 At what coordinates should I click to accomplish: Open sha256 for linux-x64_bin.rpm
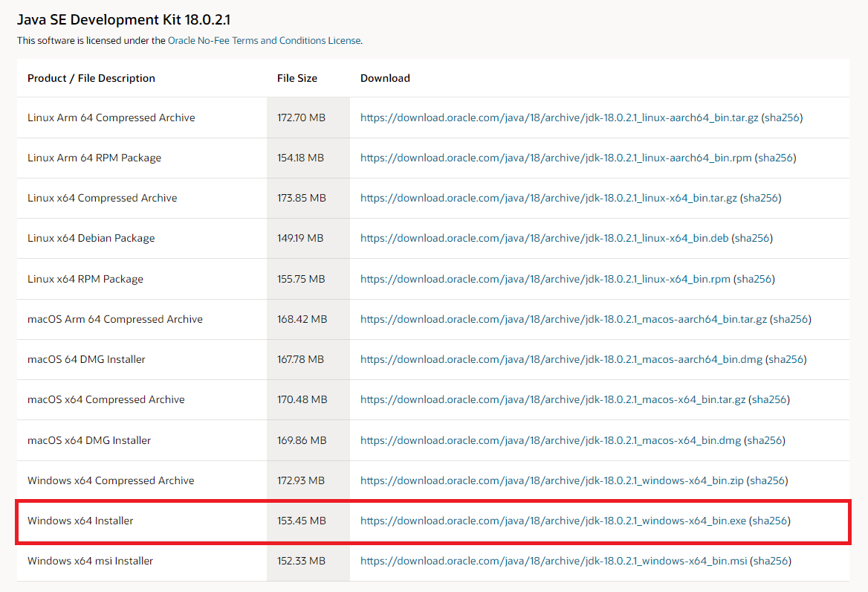(x=754, y=279)
